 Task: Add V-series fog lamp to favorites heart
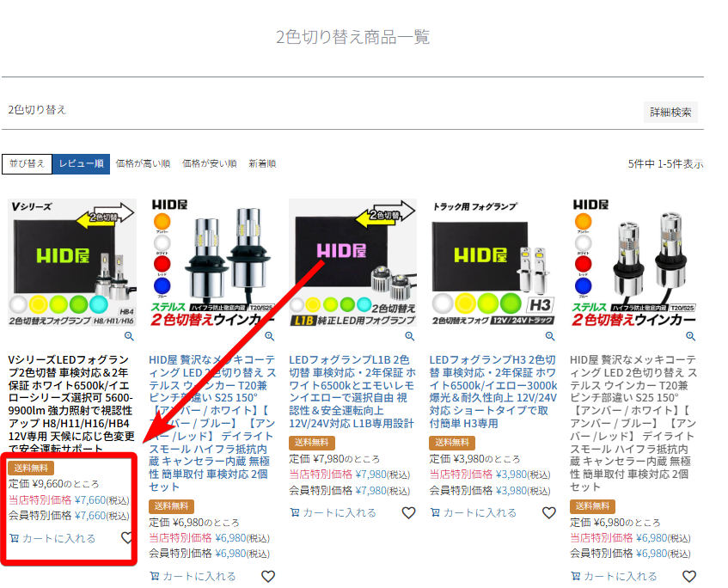pos(127,538)
